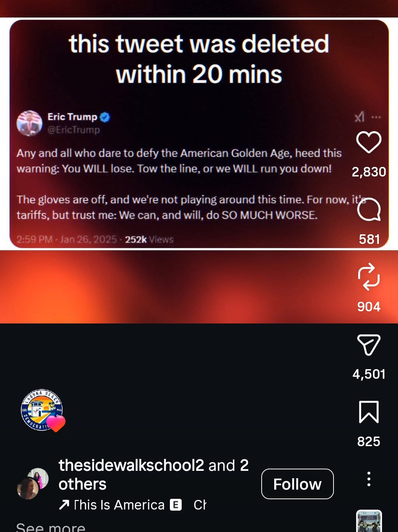Screen dimensions: 398x532
Task: Open three-dot vertical options menu
Action: (369, 479)
